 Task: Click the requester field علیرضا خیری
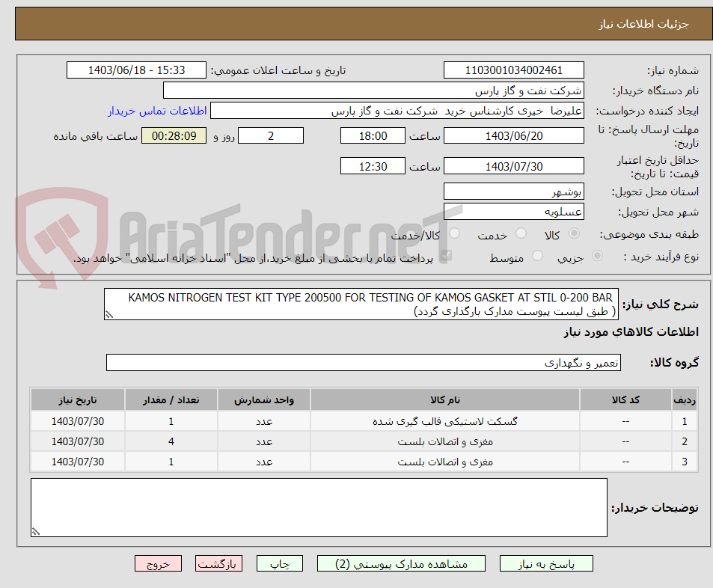click(397, 111)
